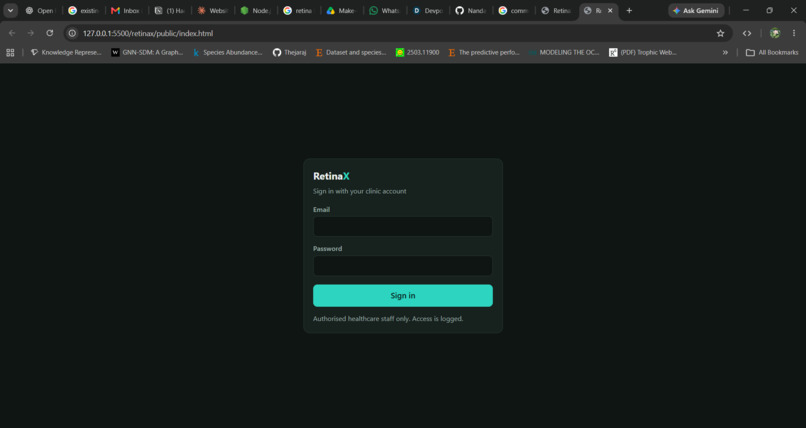Screen dimensions: 806x428
Task: Open a new tab with plus icon
Action: 629,10
